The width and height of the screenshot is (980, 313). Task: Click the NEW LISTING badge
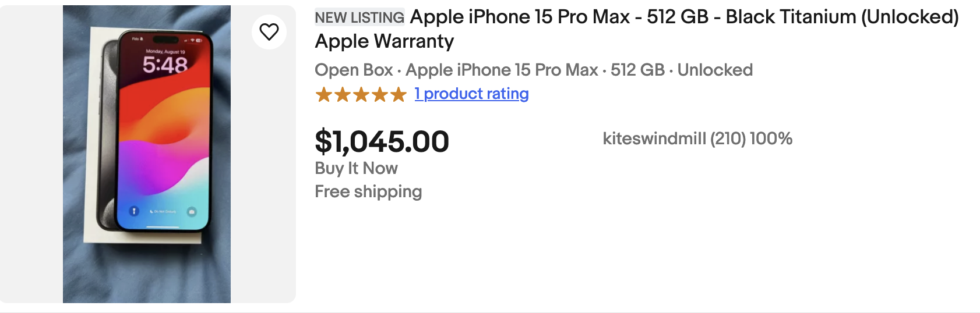pyautogui.click(x=359, y=17)
